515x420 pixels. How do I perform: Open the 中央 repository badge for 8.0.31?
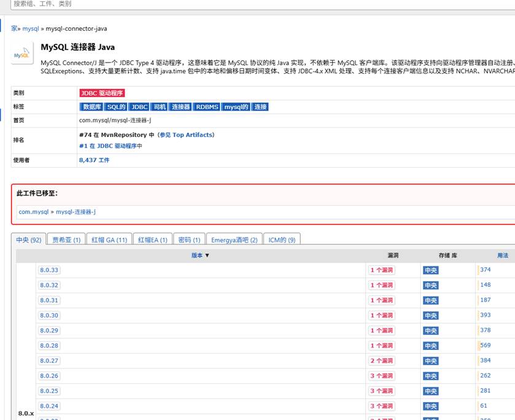click(x=430, y=301)
